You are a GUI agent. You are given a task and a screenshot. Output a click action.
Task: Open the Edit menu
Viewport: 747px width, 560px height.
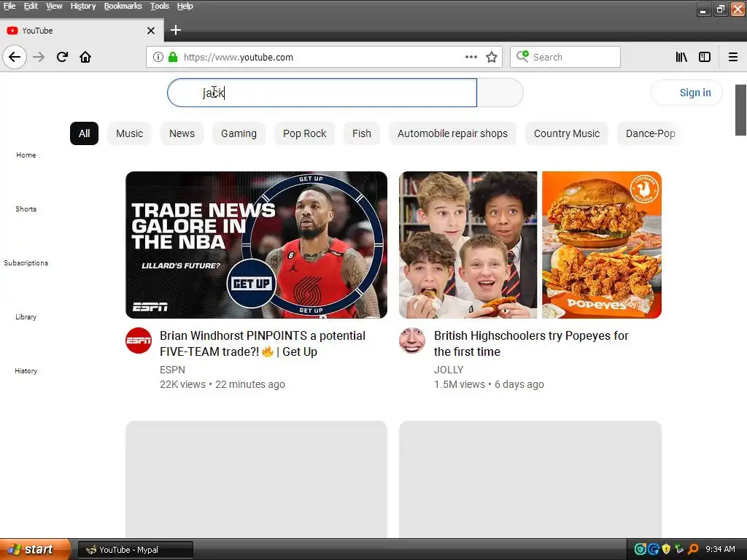click(31, 6)
